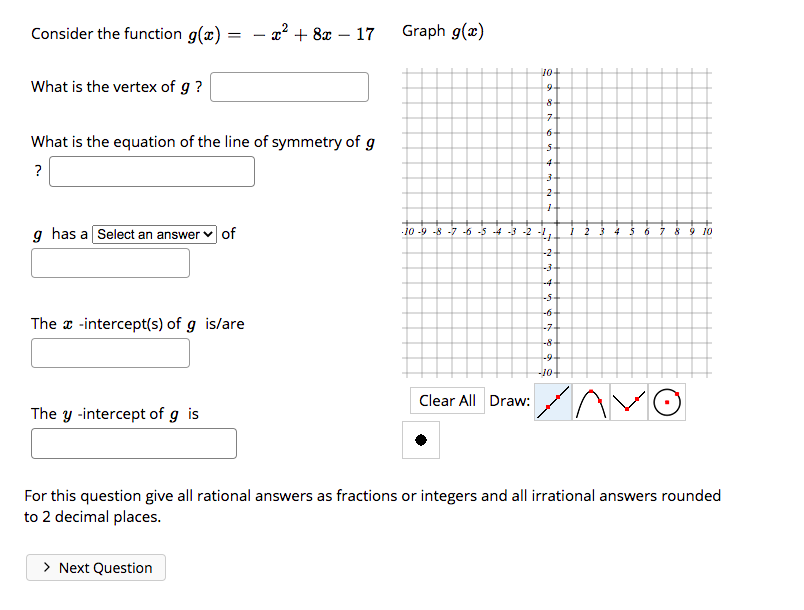Image resolution: width=804 pixels, height=610 pixels.
Task: Click the line of symmetry input box
Action: (152, 171)
